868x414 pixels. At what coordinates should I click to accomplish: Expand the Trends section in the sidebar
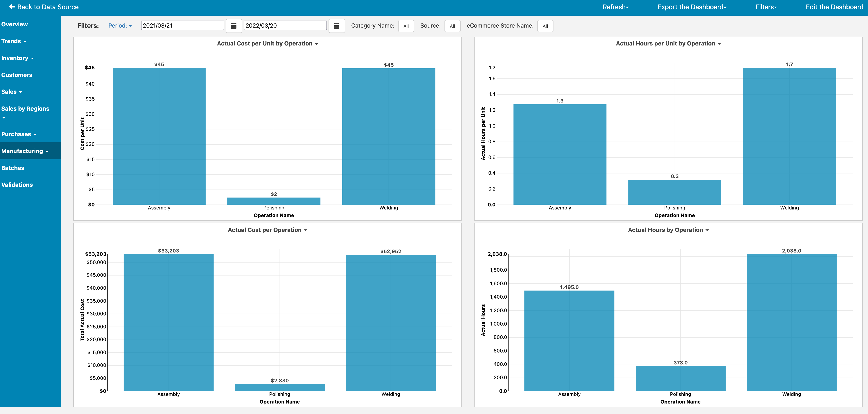(x=13, y=41)
